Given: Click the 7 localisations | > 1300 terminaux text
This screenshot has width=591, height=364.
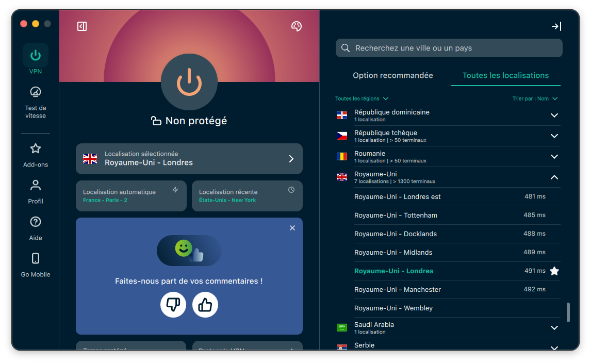Looking at the screenshot, I should [395, 181].
